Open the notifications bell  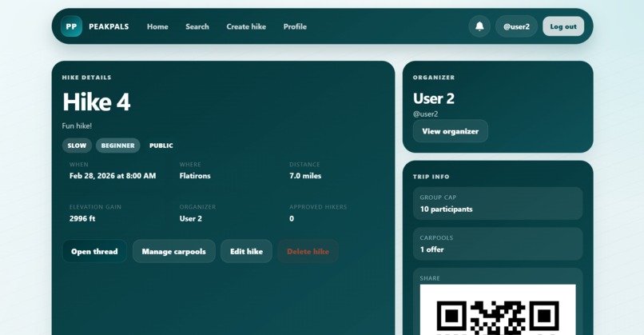click(479, 26)
